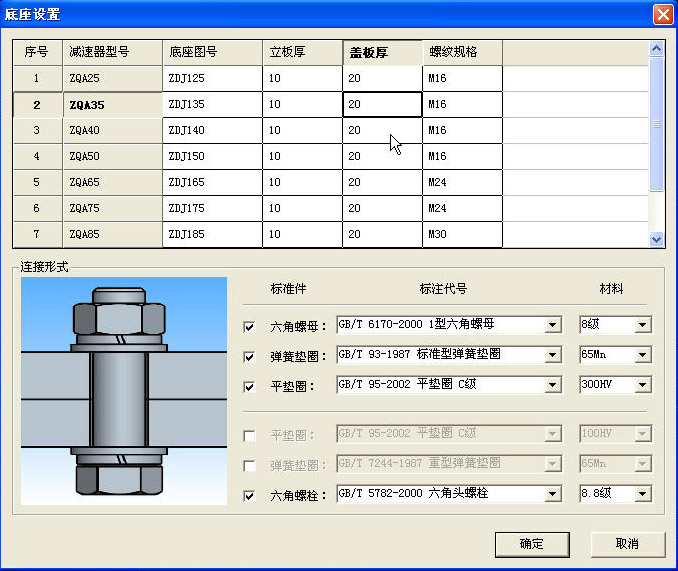Open the GB/T 5782-2000 bolt standard dropdown
The image size is (678, 571).
click(x=552, y=494)
